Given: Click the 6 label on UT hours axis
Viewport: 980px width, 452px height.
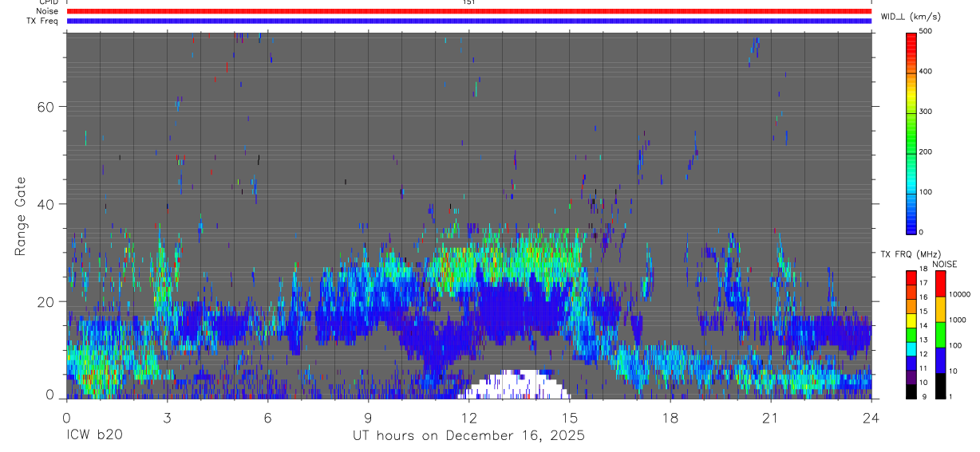Looking at the screenshot, I should 268,418.
